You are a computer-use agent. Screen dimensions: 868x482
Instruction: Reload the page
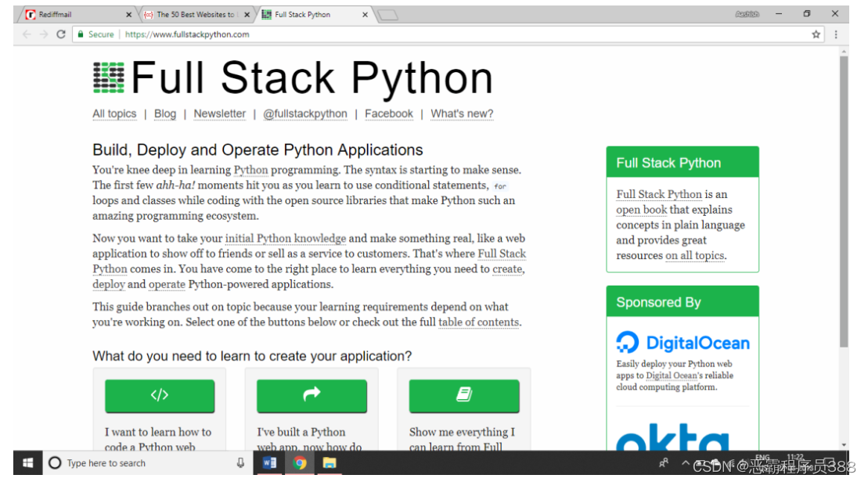click(x=61, y=34)
